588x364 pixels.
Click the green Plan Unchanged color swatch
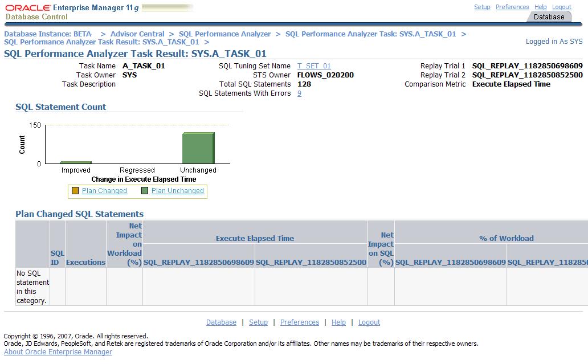[145, 191]
